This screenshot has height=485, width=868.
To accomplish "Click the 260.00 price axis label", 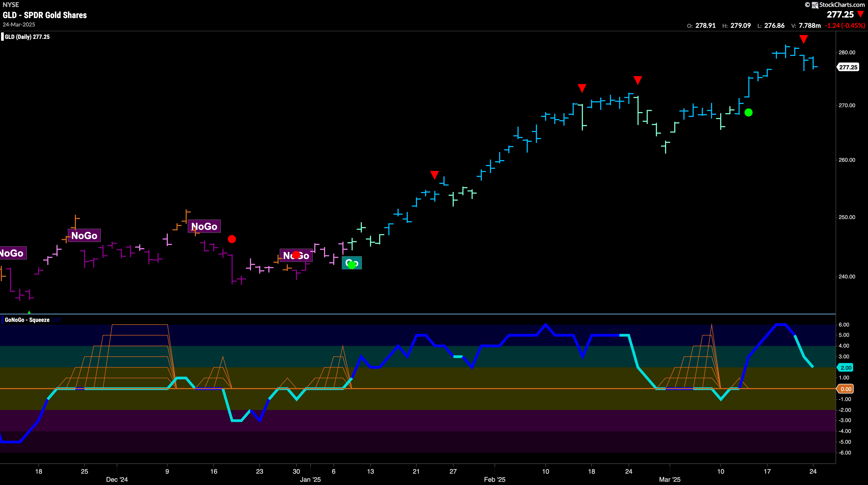I will (847, 160).
